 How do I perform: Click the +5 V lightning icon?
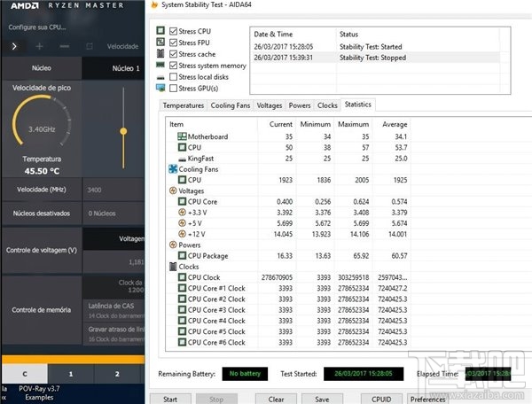[182, 223]
